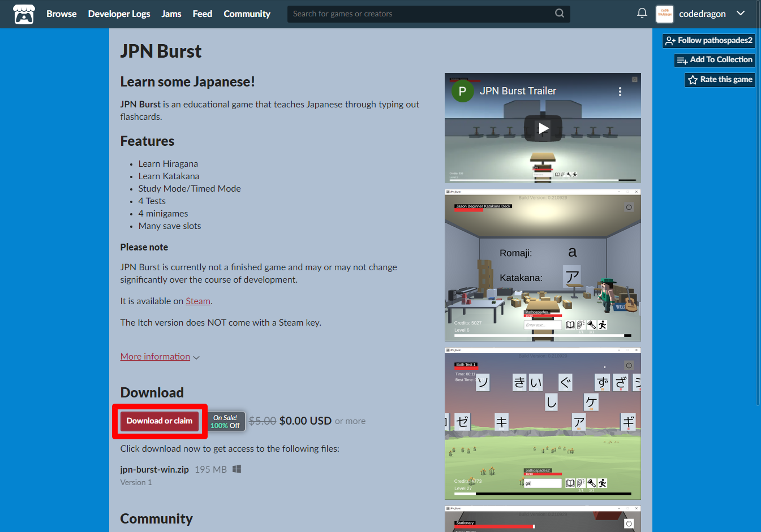The height and width of the screenshot is (532, 761).
Task: Open the trailer video options menu
Action: (x=620, y=92)
